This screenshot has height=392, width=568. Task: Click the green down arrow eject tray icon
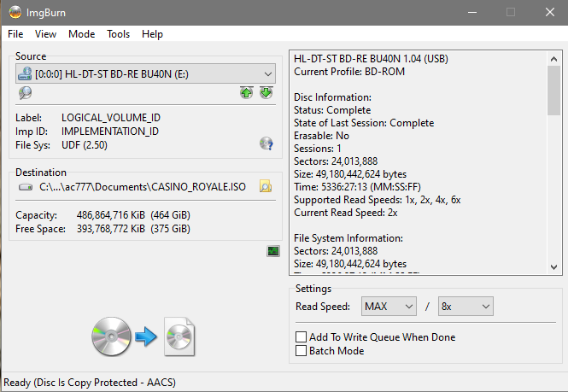coord(266,93)
